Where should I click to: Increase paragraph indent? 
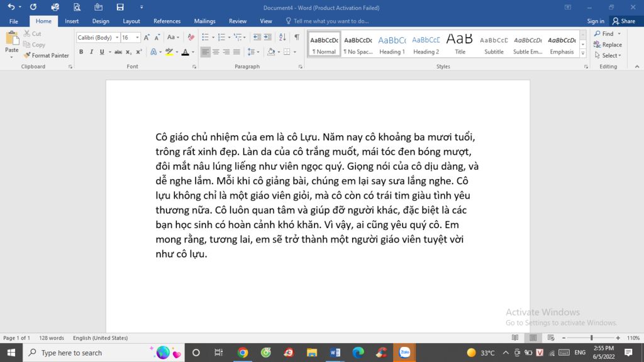268,37
